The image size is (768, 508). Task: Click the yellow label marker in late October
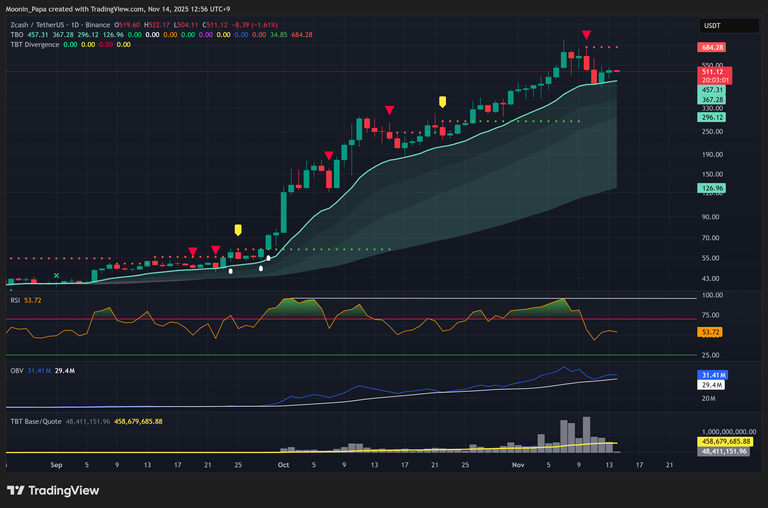point(443,101)
